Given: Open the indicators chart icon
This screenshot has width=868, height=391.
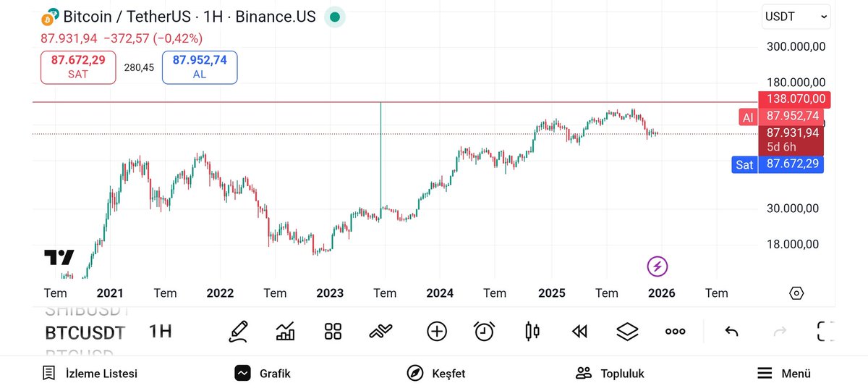Looking at the screenshot, I should (286, 332).
